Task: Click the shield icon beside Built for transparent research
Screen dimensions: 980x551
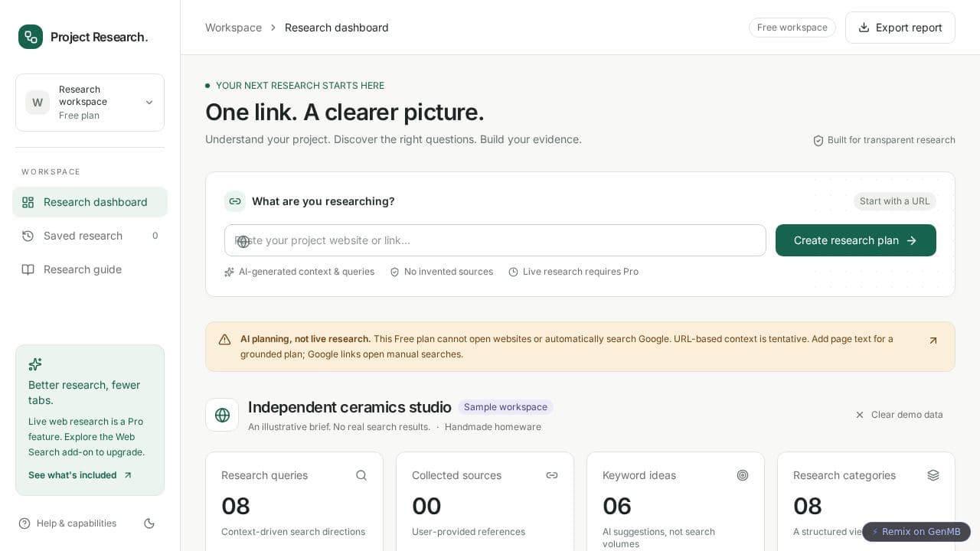Action: tap(818, 141)
